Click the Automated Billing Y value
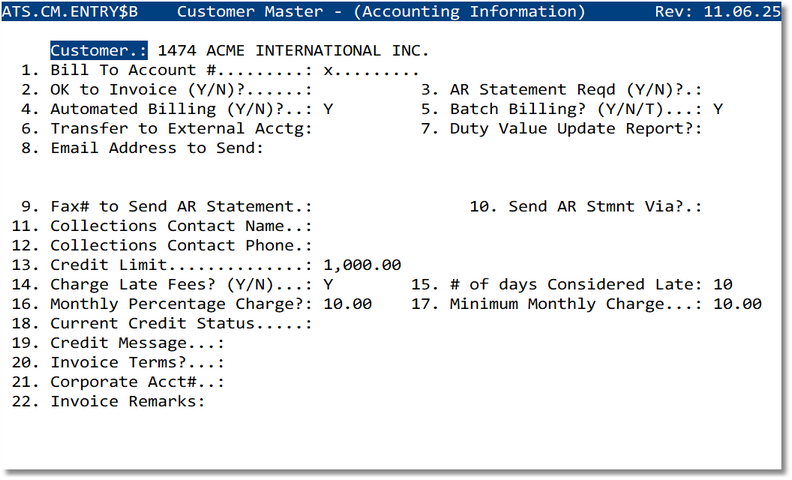This screenshot has height=480, width=792. tap(328, 109)
